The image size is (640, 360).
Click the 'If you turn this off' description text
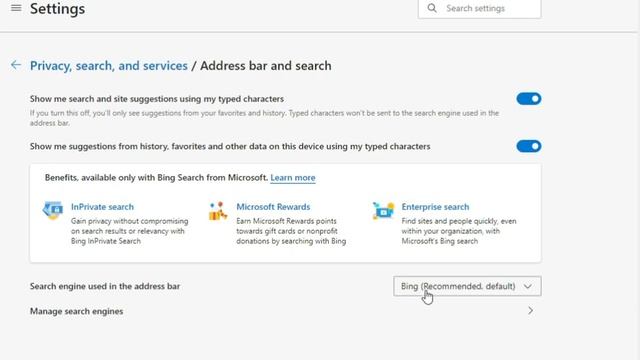(264, 118)
